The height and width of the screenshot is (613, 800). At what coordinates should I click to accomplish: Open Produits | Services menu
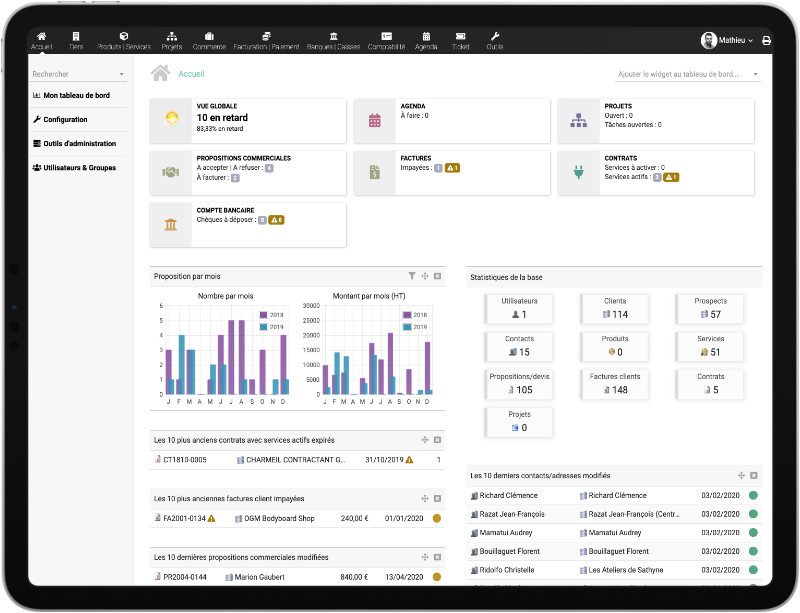(124, 41)
